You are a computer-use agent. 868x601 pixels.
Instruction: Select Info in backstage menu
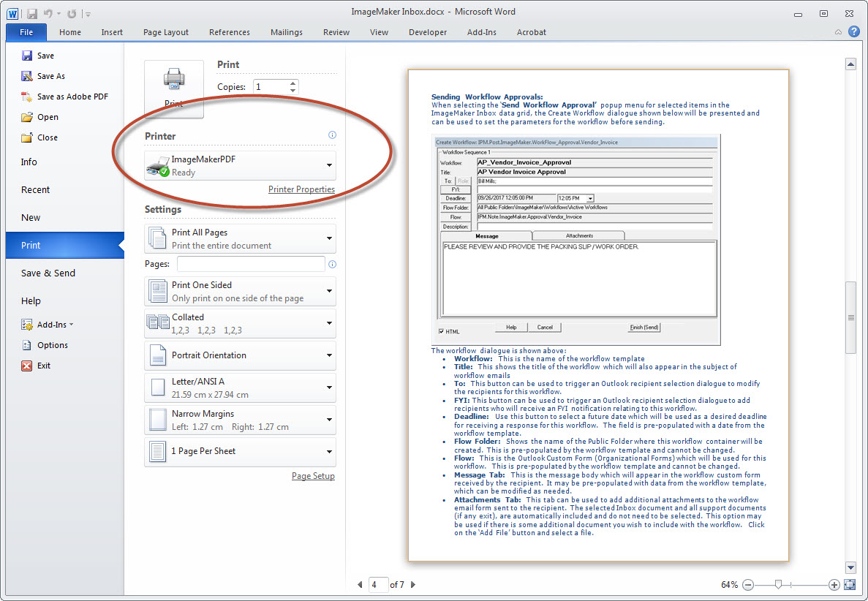click(29, 162)
